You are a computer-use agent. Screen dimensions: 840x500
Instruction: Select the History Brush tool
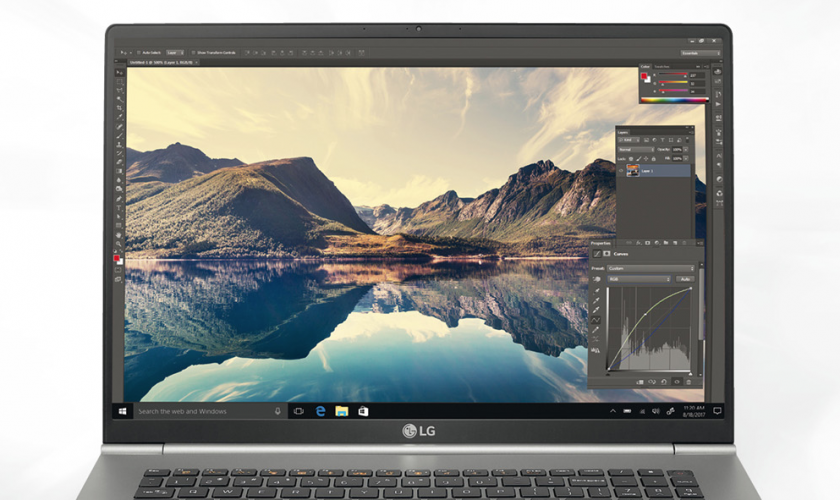coord(119,153)
